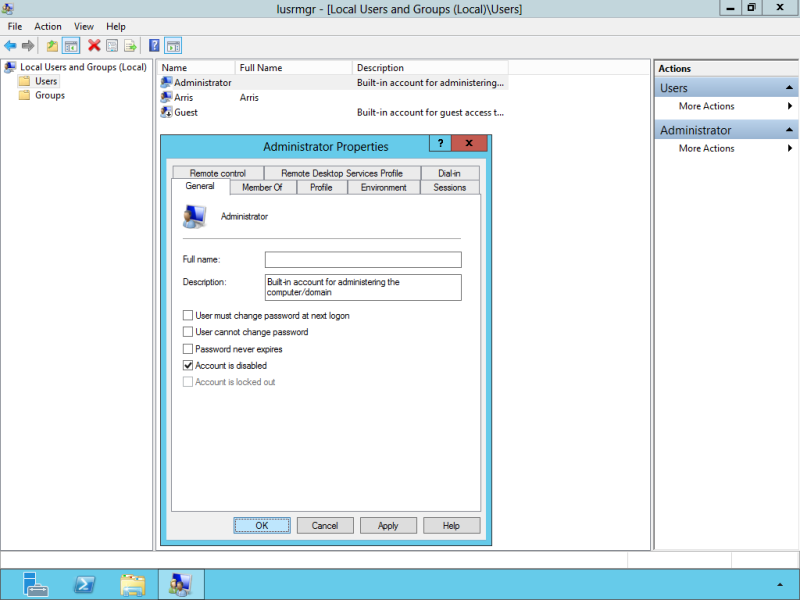Toggle the console tree toolbar icon
This screenshot has height=600, width=800.
coord(71,46)
